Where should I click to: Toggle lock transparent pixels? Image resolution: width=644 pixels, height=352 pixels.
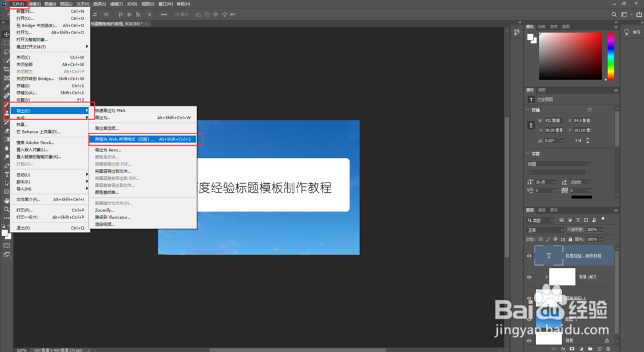point(540,239)
